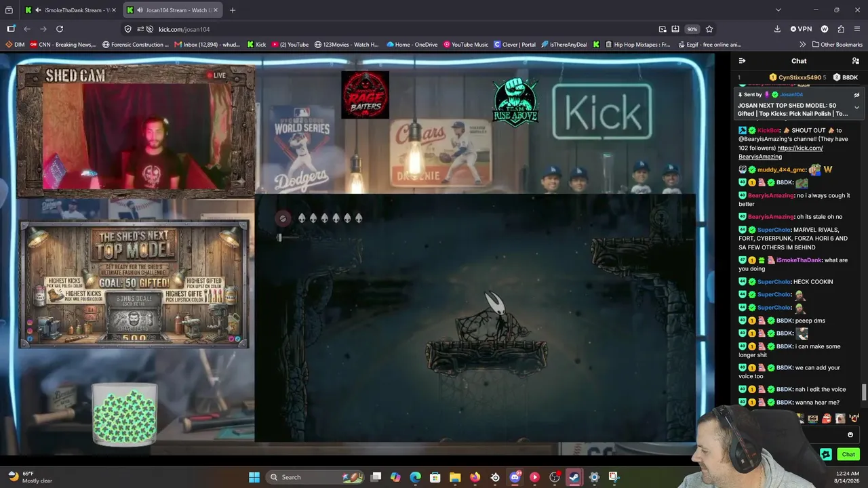
Task: Open a new browser tab
Action: [x=232, y=10]
